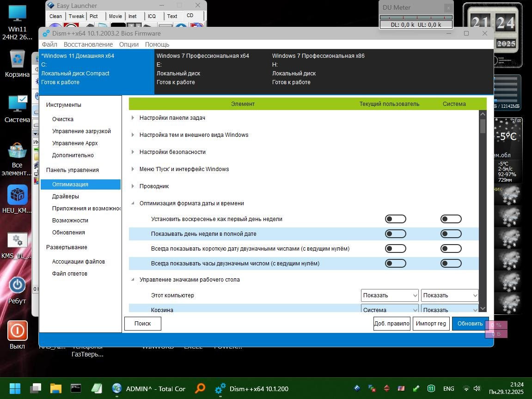The width and height of the screenshot is (532, 399).
Task: Click the Поиск button
Action: (x=143, y=324)
